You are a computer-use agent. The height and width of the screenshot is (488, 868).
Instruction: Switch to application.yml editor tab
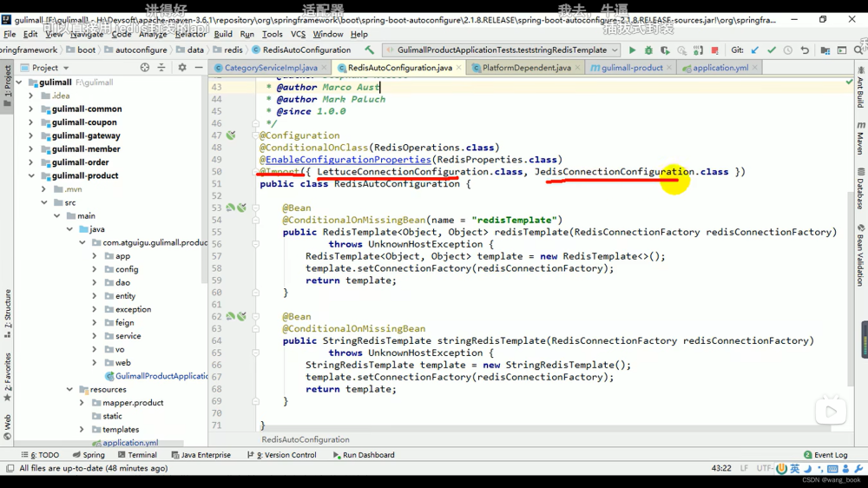(x=720, y=68)
